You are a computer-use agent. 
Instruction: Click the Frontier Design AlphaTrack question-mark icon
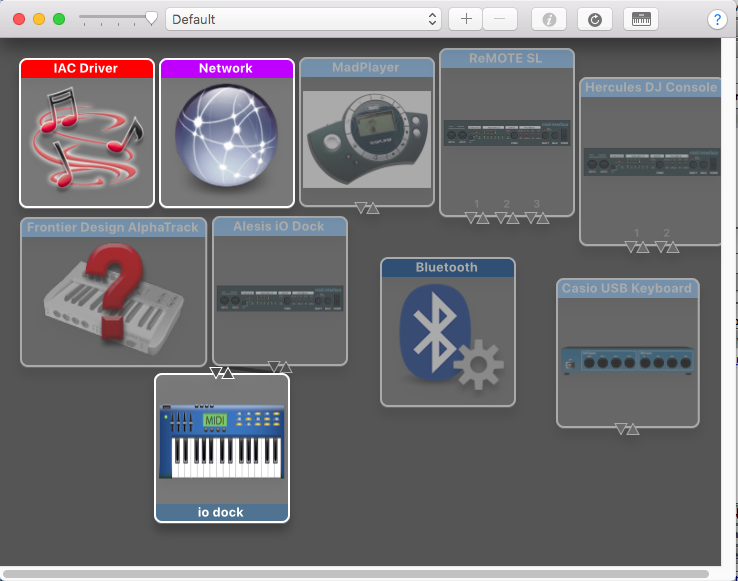point(113,299)
